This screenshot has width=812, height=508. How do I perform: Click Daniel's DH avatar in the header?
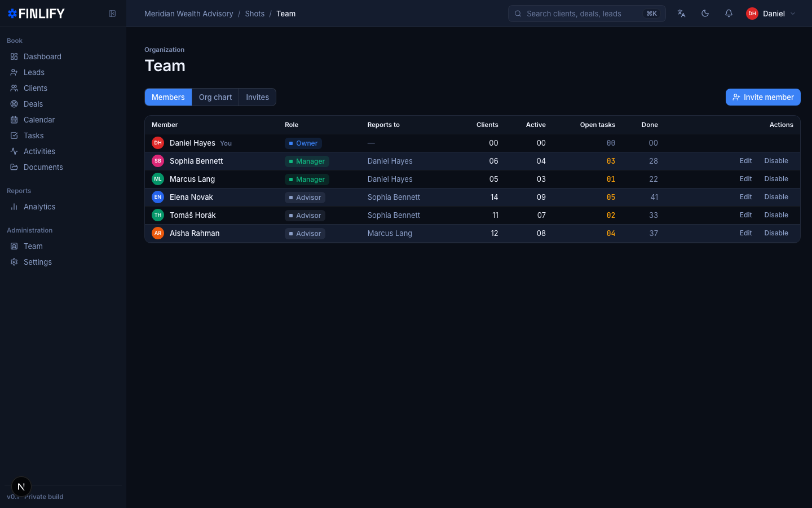752,14
